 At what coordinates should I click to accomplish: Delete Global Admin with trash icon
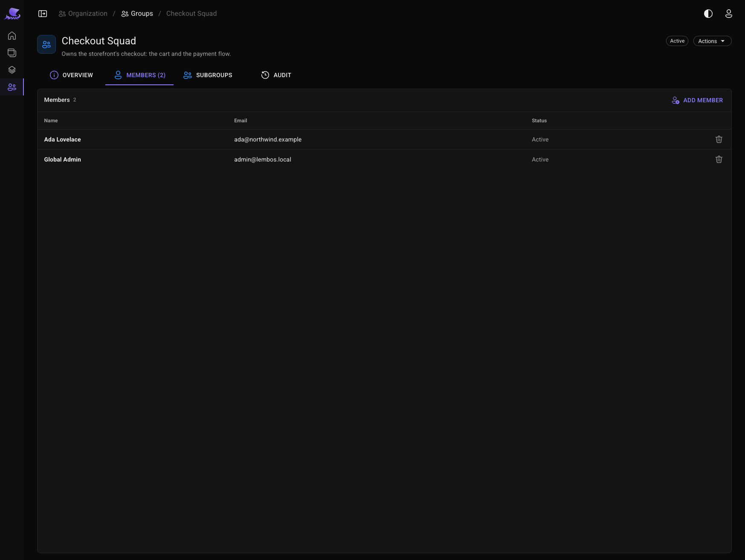point(719,159)
